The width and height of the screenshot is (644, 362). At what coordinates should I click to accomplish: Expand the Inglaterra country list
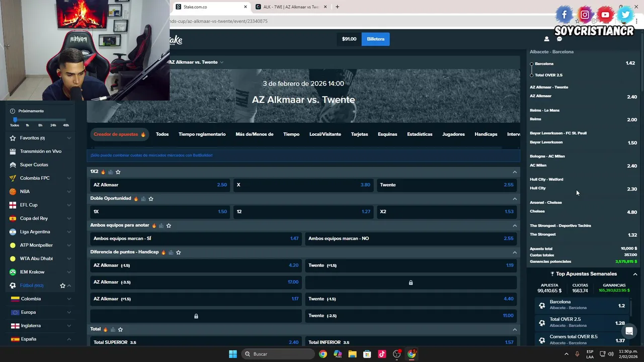(x=69, y=326)
